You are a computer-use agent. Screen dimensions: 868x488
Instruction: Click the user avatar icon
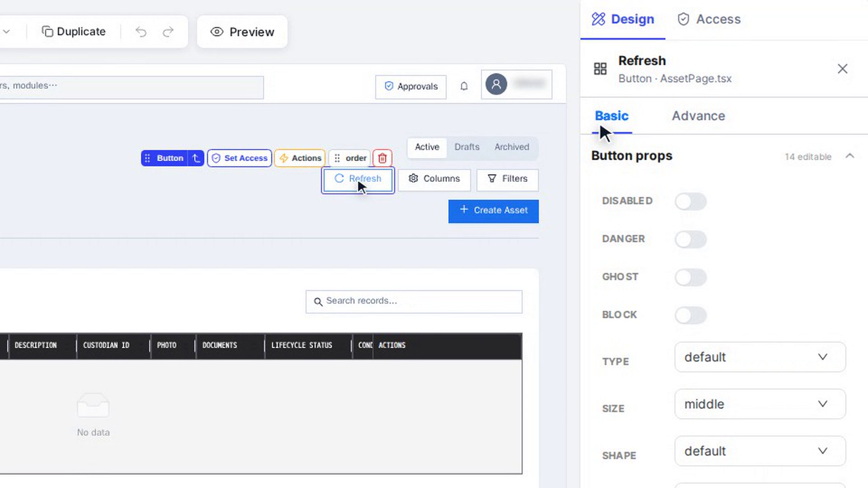496,84
